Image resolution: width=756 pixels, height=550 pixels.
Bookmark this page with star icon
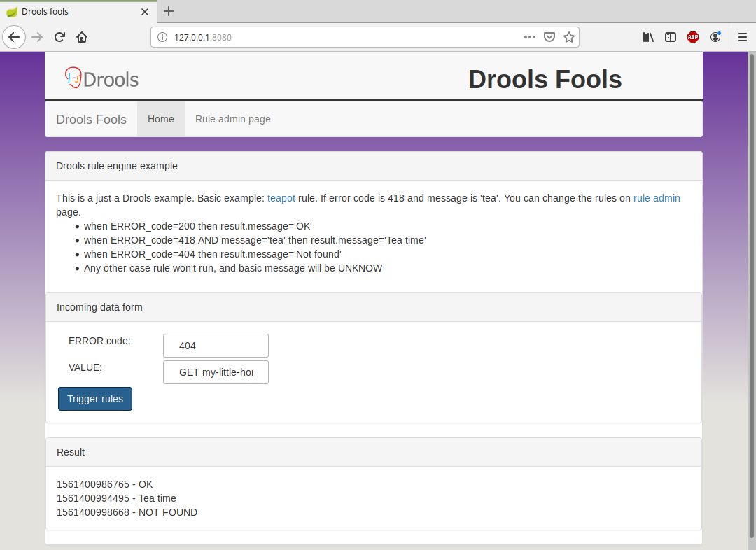tap(569, 37)
